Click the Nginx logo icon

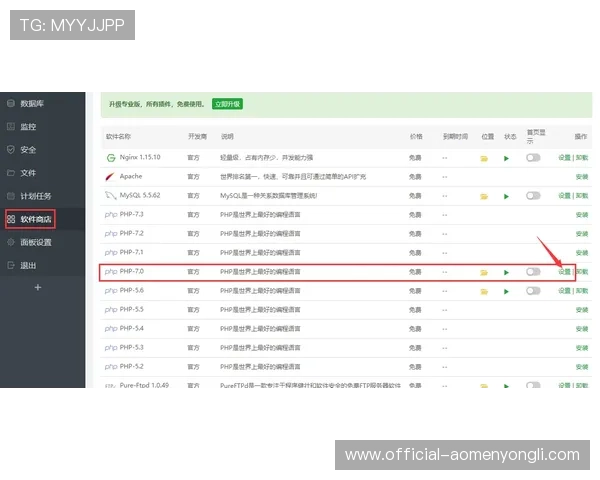click(x=111, y=158)
